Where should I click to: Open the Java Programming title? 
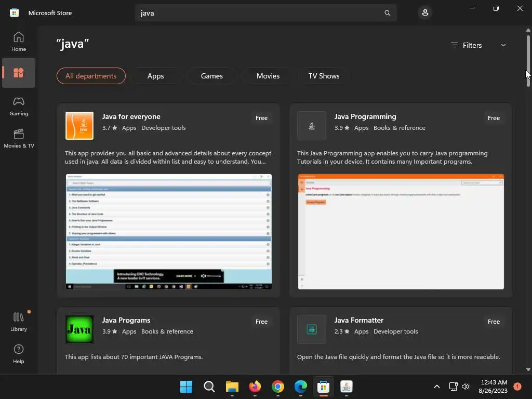tap(365, 116)
